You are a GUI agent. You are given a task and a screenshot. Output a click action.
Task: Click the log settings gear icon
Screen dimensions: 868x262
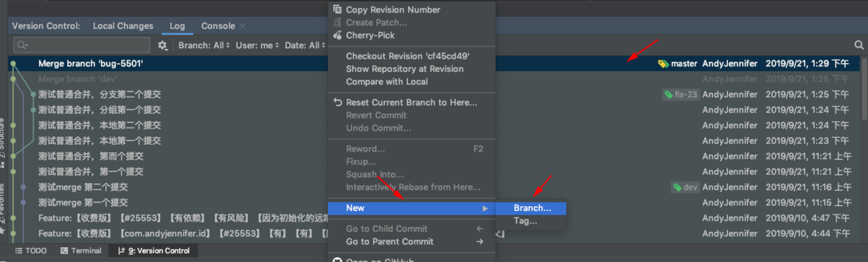tap(162, 45)
